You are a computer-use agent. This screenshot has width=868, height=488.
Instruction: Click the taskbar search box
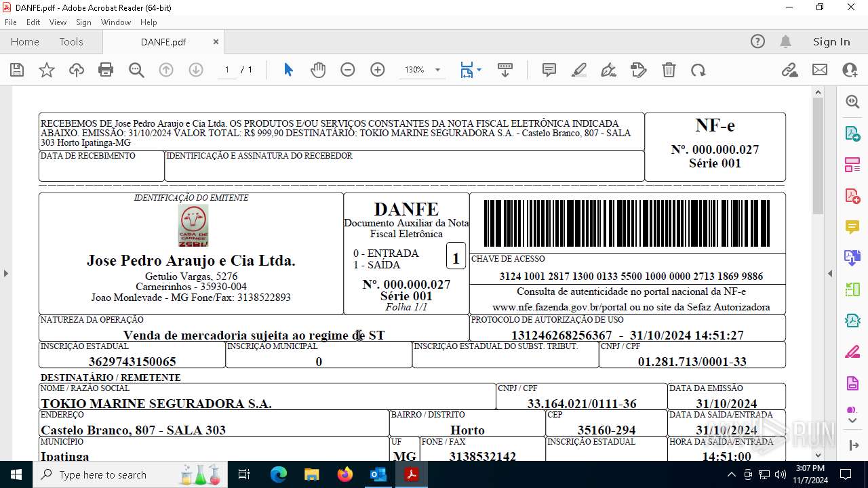point(130,474)
